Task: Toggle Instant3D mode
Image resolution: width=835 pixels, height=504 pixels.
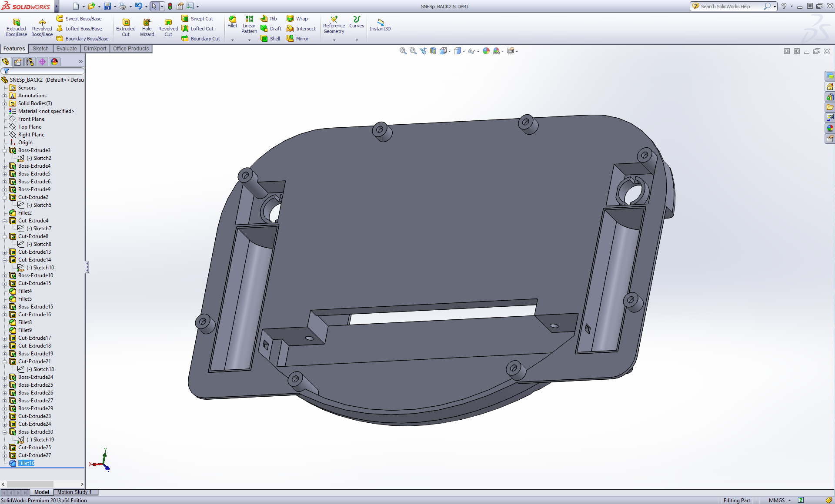Action: [380, 24]
